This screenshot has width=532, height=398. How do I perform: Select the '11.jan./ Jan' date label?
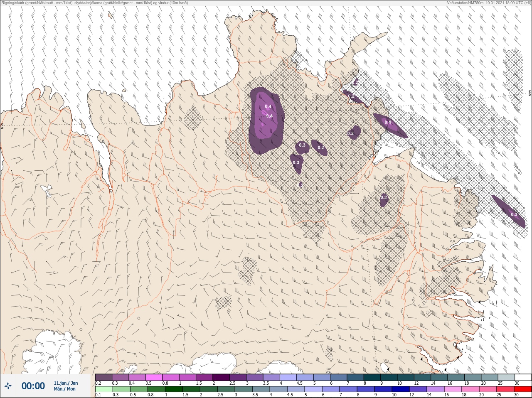(x=66, y=383)
